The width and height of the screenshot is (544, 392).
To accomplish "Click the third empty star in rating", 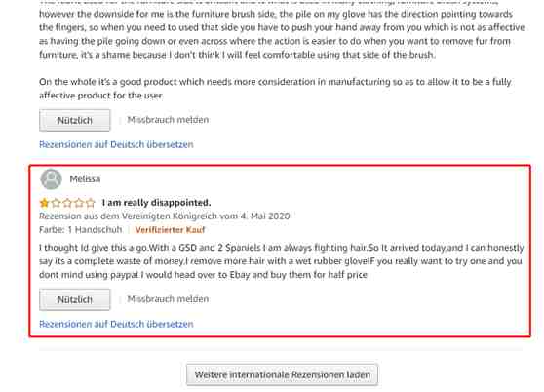I will click(67, 203).
